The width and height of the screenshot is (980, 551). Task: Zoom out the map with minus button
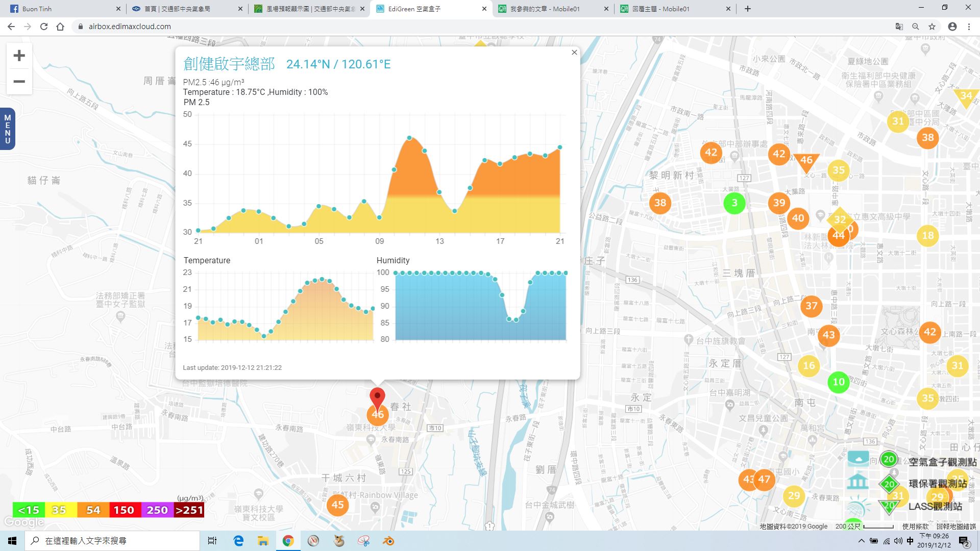tap(19, 82)
